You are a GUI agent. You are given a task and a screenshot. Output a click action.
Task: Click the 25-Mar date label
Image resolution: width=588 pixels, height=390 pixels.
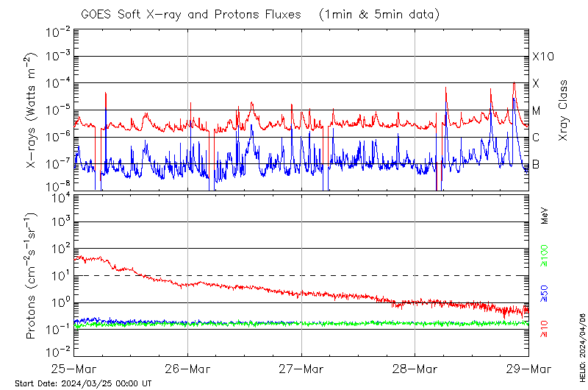(73, 368)
